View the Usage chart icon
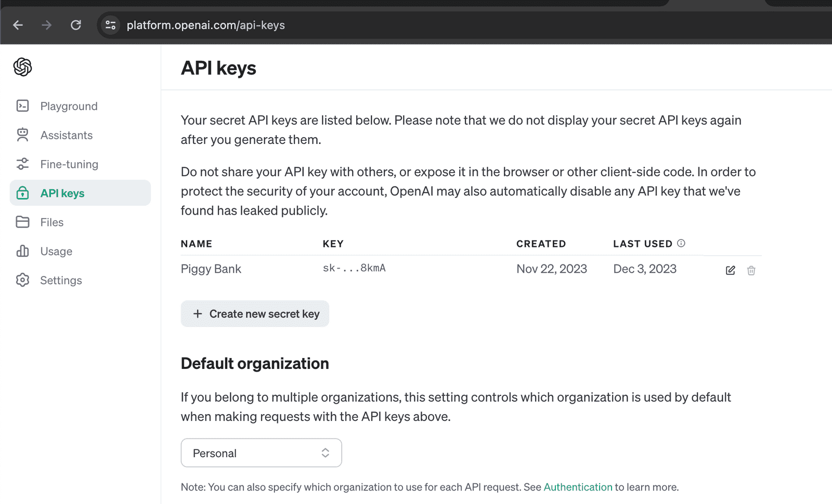This screenshot has width=832, height=504. coord(23,251)
